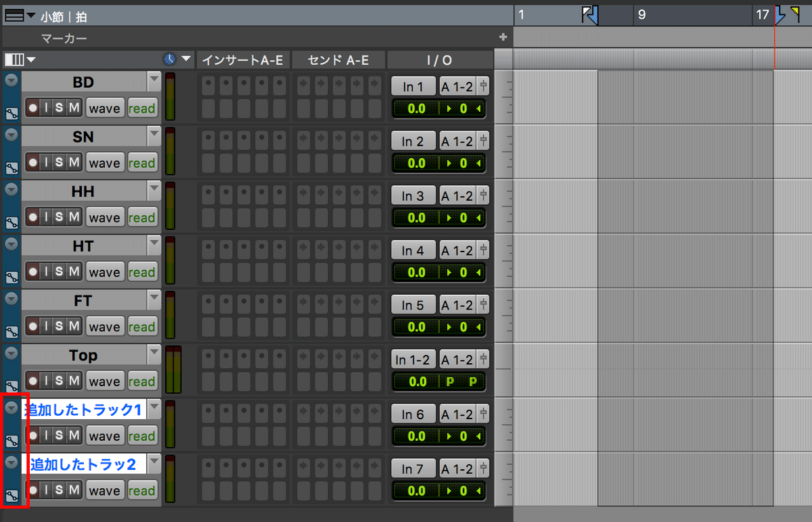Click the I / O column header
Viewport: 812px width, 522px height.
click(439, 60)
